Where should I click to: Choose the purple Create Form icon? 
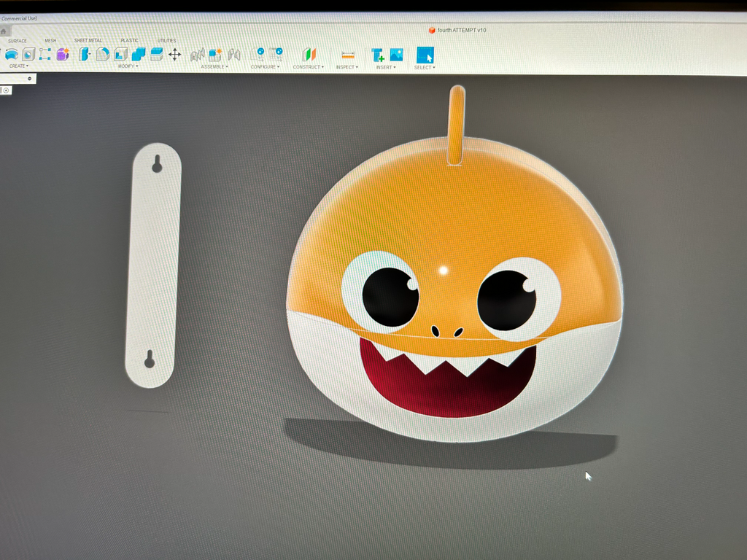(x=63, y=54)
